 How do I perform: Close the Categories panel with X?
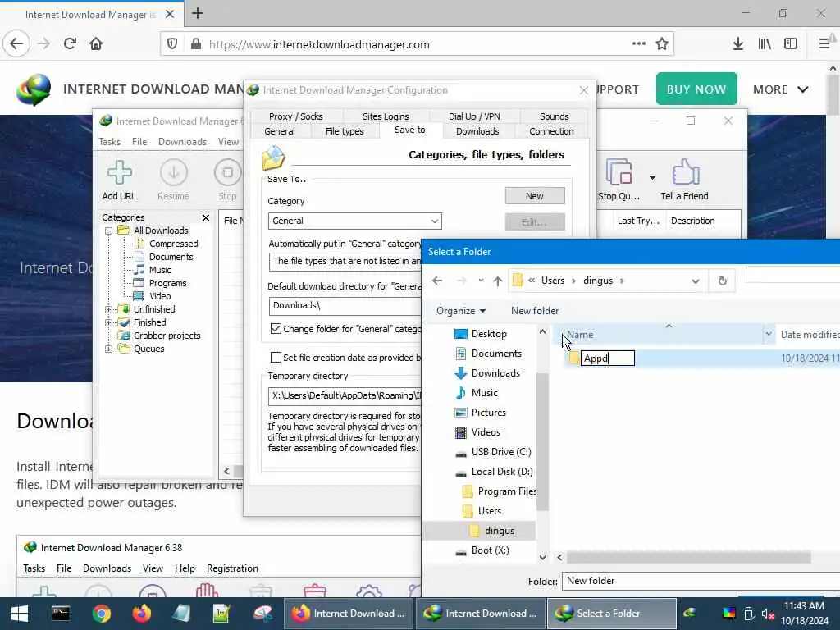point(206,217)
